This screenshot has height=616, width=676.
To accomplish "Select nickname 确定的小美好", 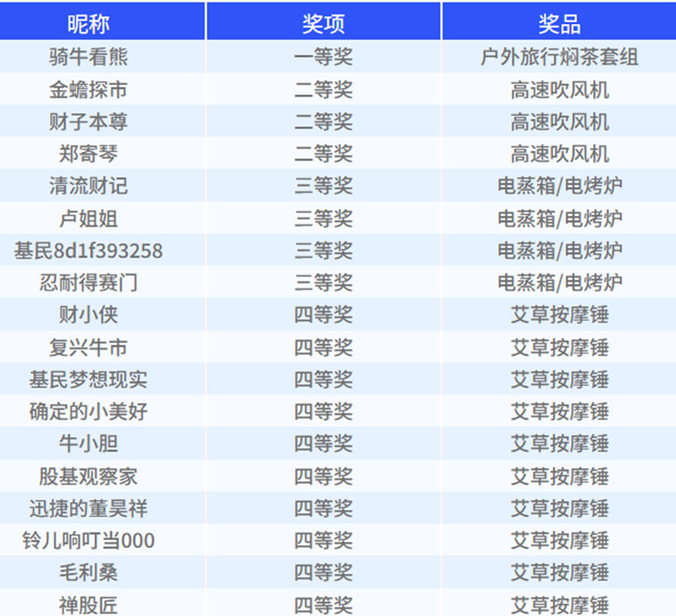I will pyautogui.click(x=88, y=411).
